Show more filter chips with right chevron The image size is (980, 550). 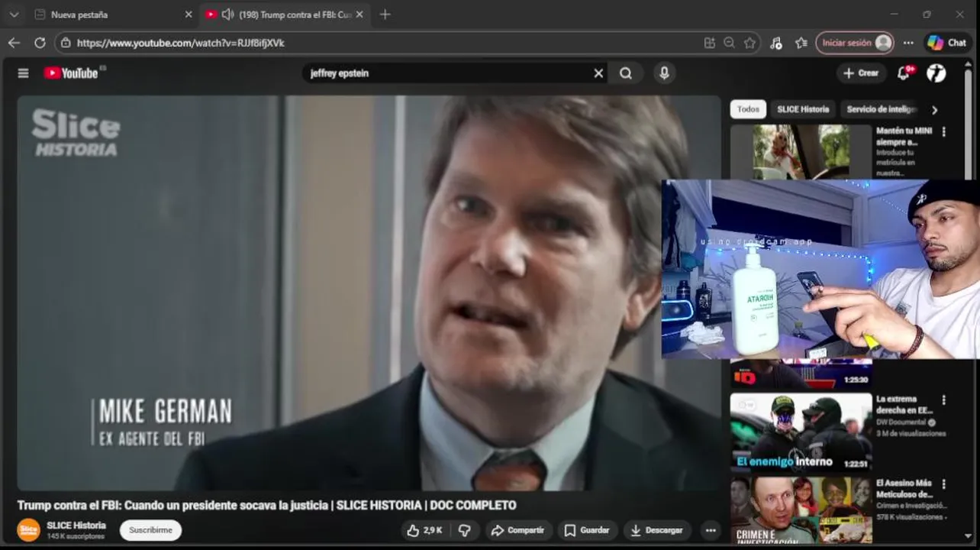[934, 110]
